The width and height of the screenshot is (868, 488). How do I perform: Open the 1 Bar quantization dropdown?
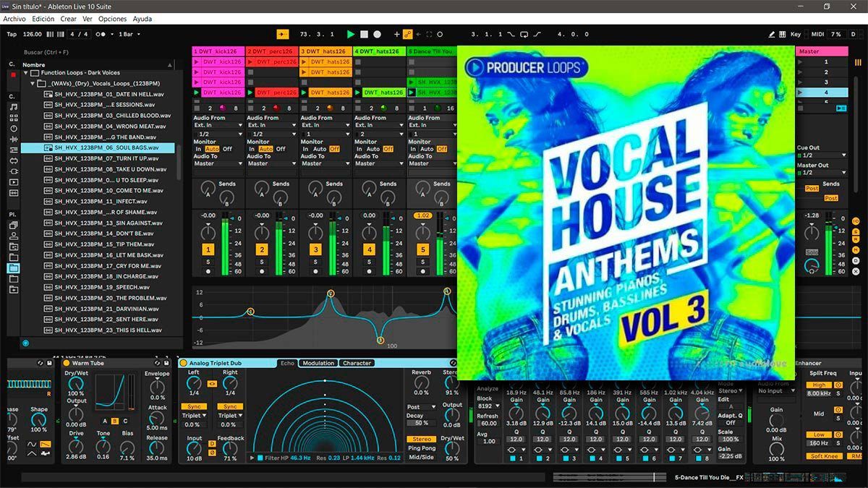(128, 34)
